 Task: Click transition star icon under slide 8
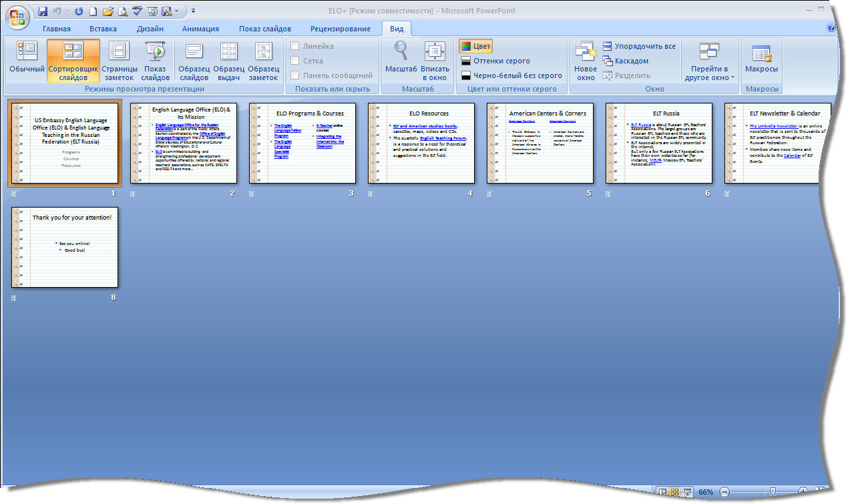(x=14, y=298)
